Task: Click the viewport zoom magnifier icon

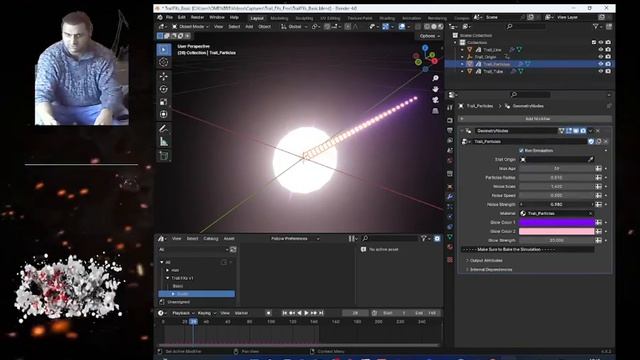Action: click(436, 78)
